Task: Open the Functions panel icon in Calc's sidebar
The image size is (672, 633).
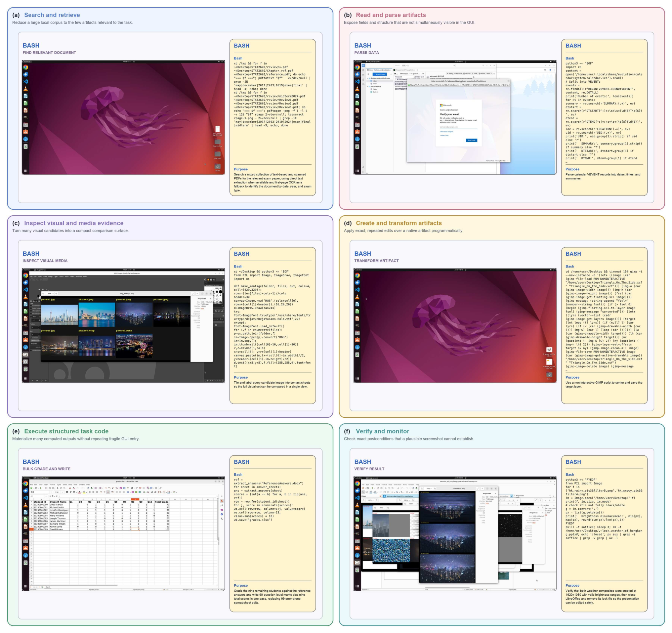Action: 222,519
